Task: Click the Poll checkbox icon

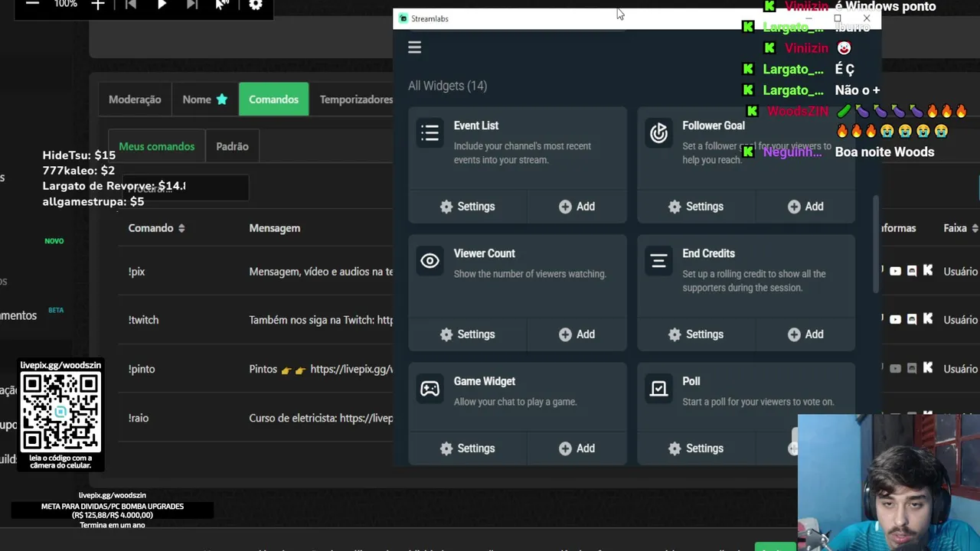Action: [x=658, y=389]
